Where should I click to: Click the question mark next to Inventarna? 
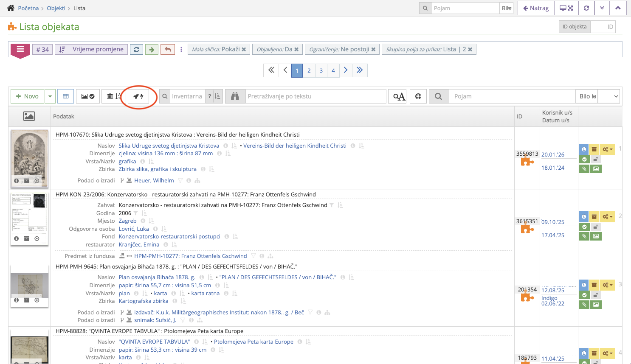209,96
